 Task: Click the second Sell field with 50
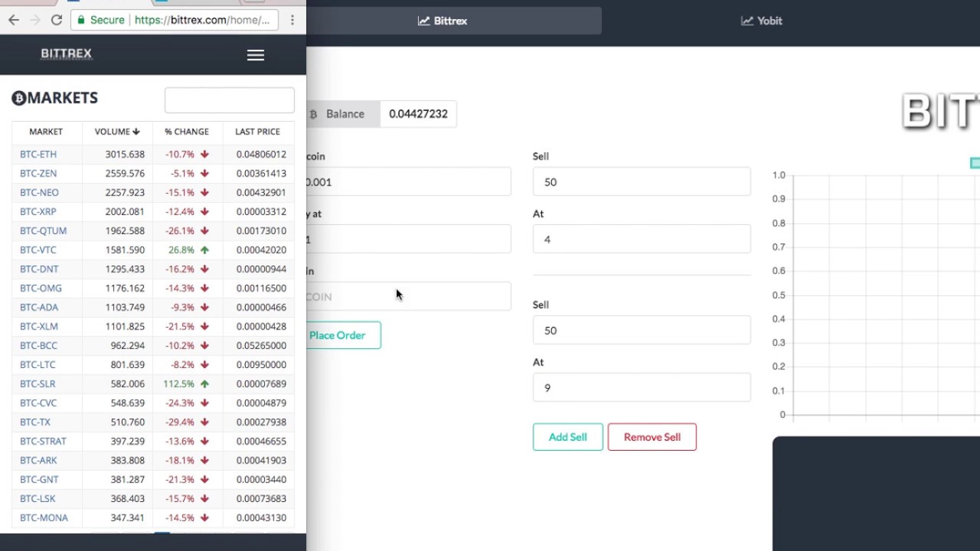642,331
